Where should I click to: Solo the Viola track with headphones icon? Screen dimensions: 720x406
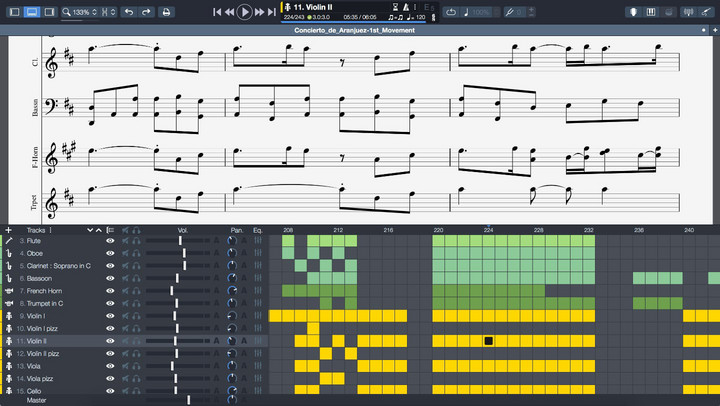[x=136, y=366]
